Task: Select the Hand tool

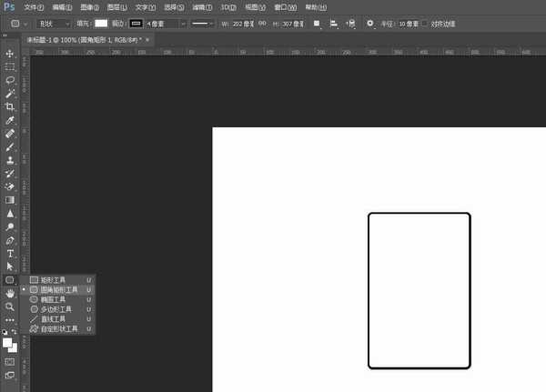Action: pyautogui.click(x=10, y=294)
